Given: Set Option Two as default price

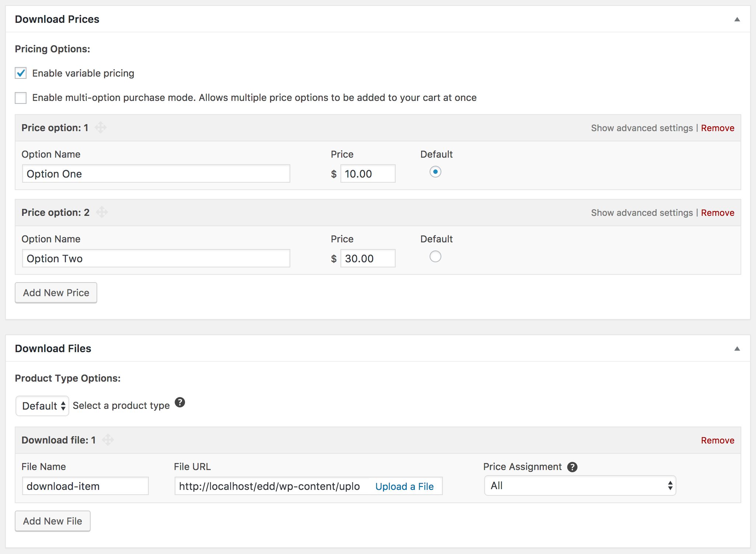Looking at the screenshot, I should [435, 256].
